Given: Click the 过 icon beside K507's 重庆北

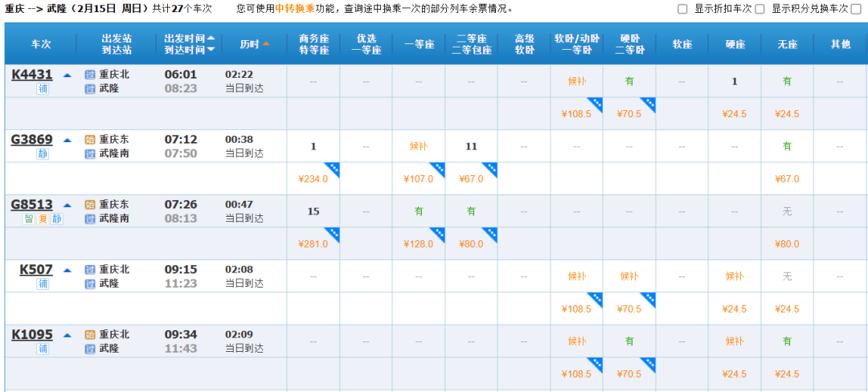Looking at the screenshot, I should (x=90, y=270).
